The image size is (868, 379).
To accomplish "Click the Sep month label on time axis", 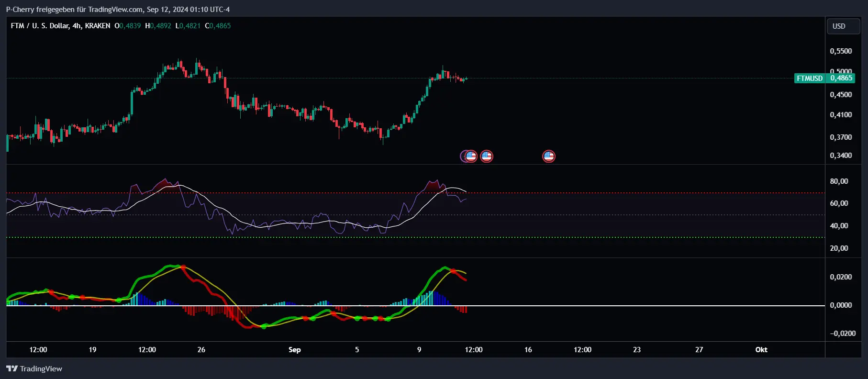I will (x=295, y=350).
